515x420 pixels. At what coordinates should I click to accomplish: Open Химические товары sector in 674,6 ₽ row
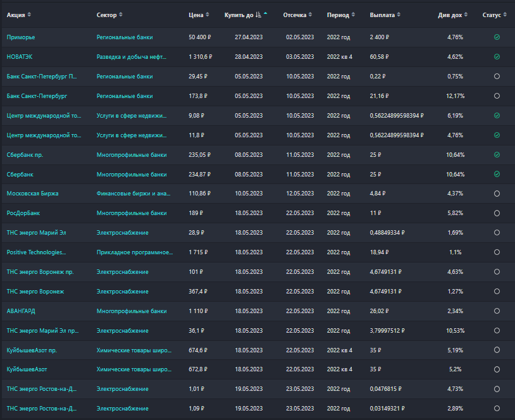tap(134, 350)
